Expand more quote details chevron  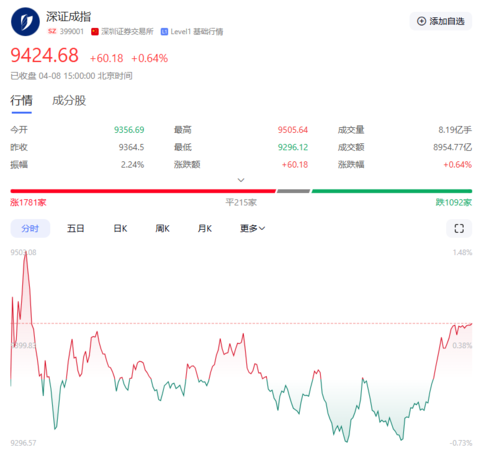coord(241,180)
